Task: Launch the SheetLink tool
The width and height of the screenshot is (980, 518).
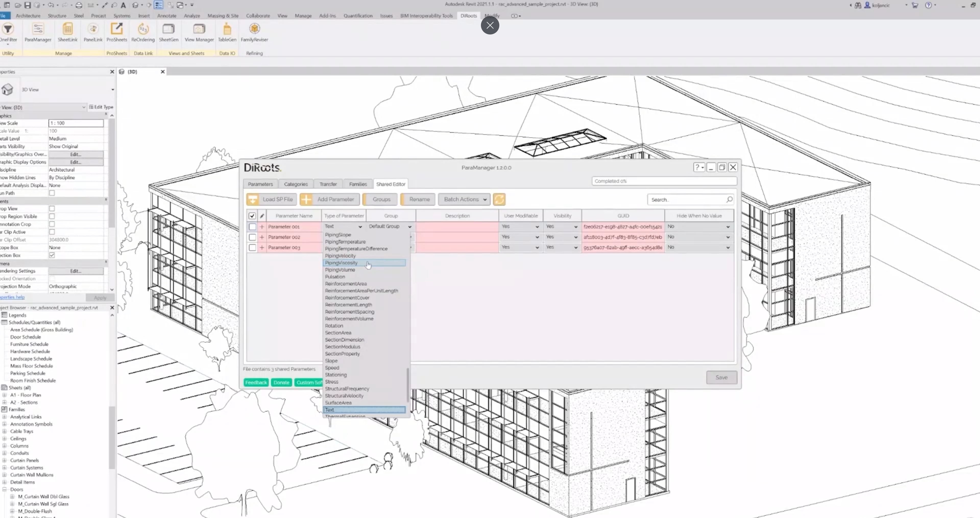Action: point(67,32)
